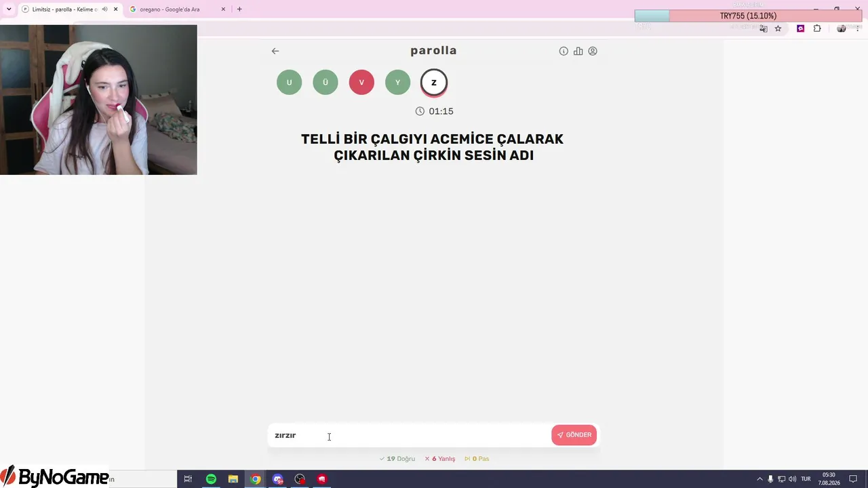Open the browser extensions puzzle icon

pyautogui.click(x=817, y=28)
